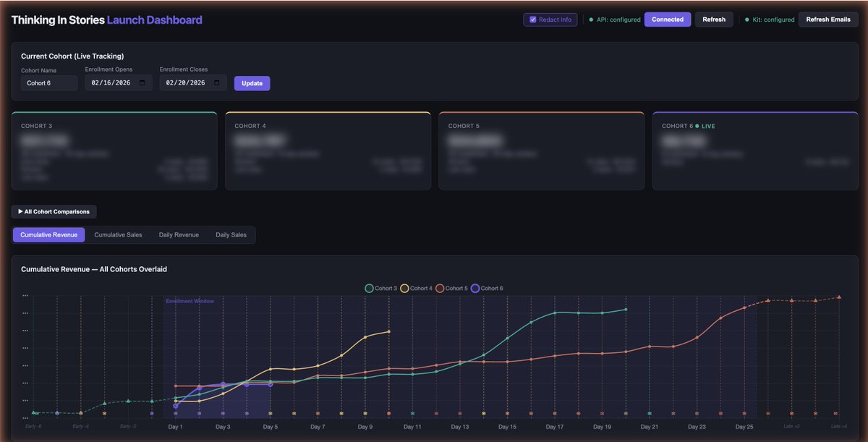Open the Enrollment Closes calendar picker icon

pyautogui.click(x=216, y=83)
